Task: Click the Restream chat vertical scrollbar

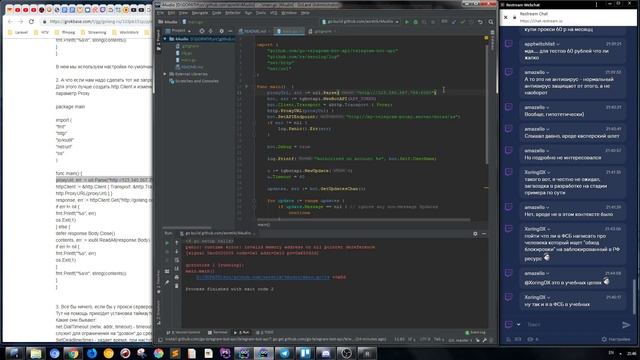Action: click(x=633, y=297)
